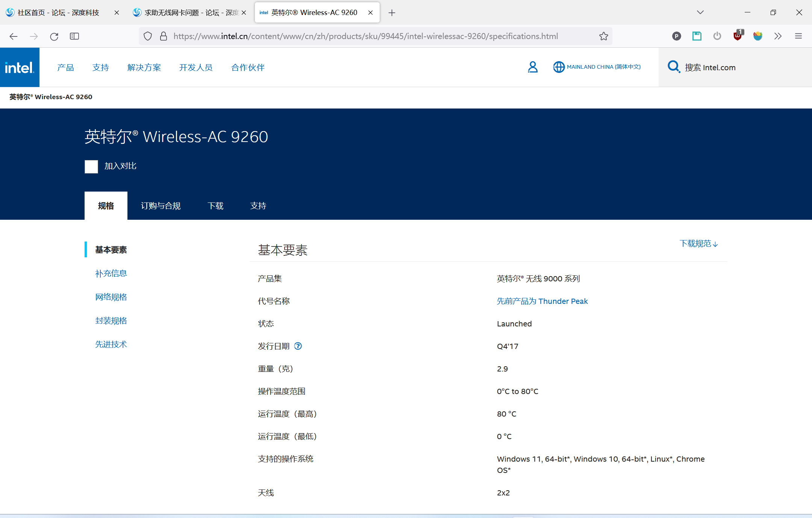Viewport: 812px width, 518px height.
Task: Click the Intel logo
Action: click(20, 67)
